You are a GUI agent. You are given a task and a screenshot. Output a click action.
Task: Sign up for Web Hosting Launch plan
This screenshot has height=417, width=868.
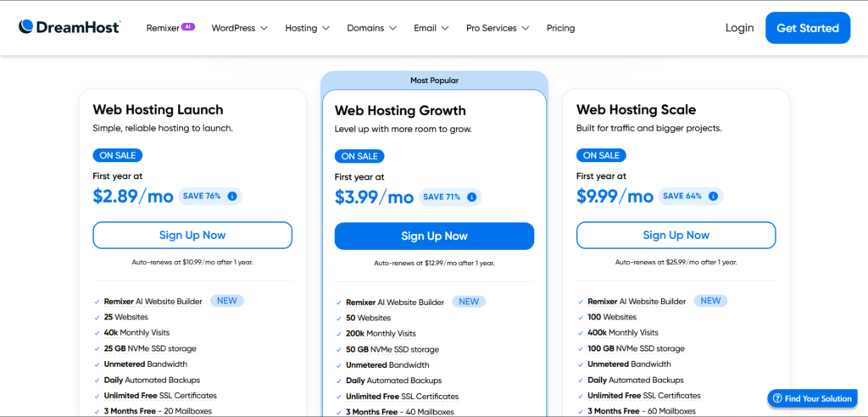point(192,235)
